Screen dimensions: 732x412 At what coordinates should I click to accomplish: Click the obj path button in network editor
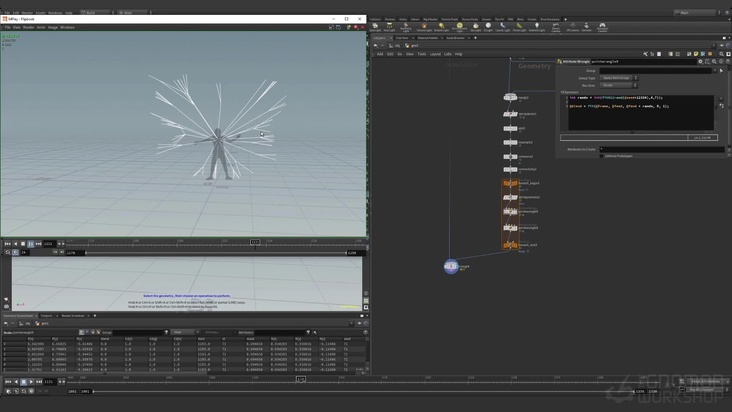tap(394, 46)
